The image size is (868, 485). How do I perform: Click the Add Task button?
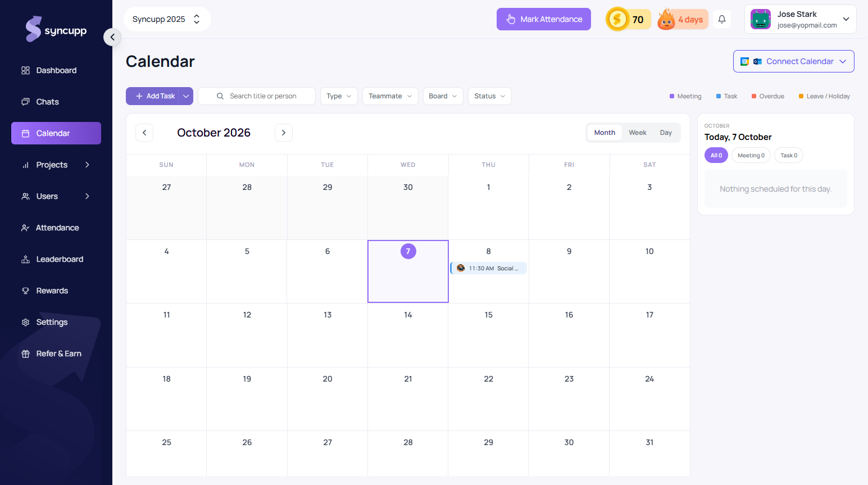pyautogui.click(x=152, y=96)
